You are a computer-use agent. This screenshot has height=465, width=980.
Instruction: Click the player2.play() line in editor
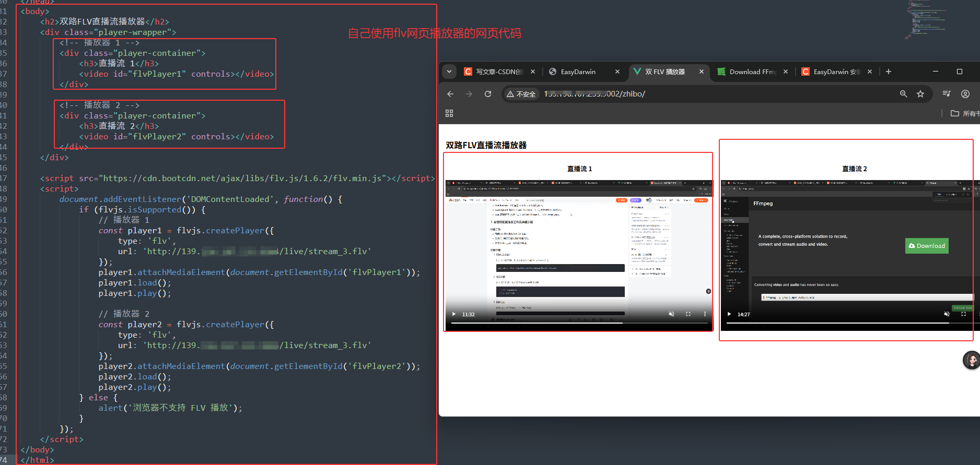pyautogui.click(x=135, y=387)
